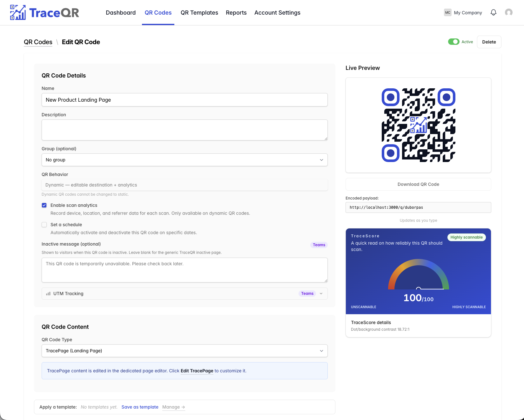Open the Group dropdown
This screenshot has height=420, width=524.
click(x=185, y=160)
